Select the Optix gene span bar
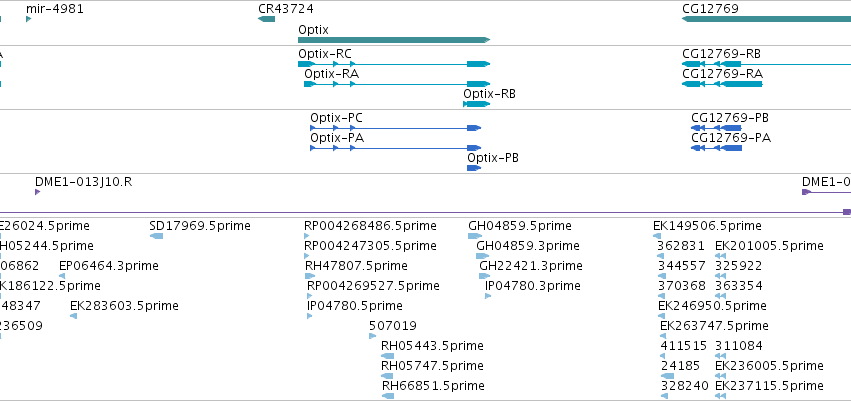The image size is (851, 401). click(x=394, y=40)
